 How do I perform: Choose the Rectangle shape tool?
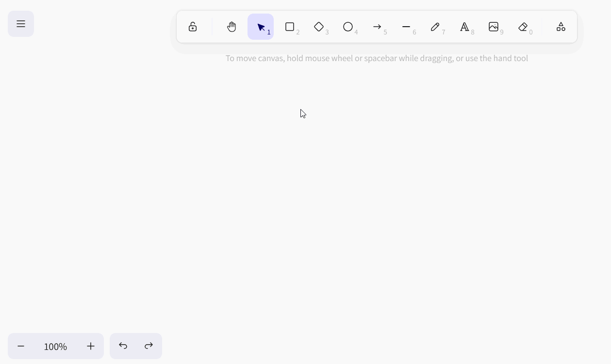point(290,27)
